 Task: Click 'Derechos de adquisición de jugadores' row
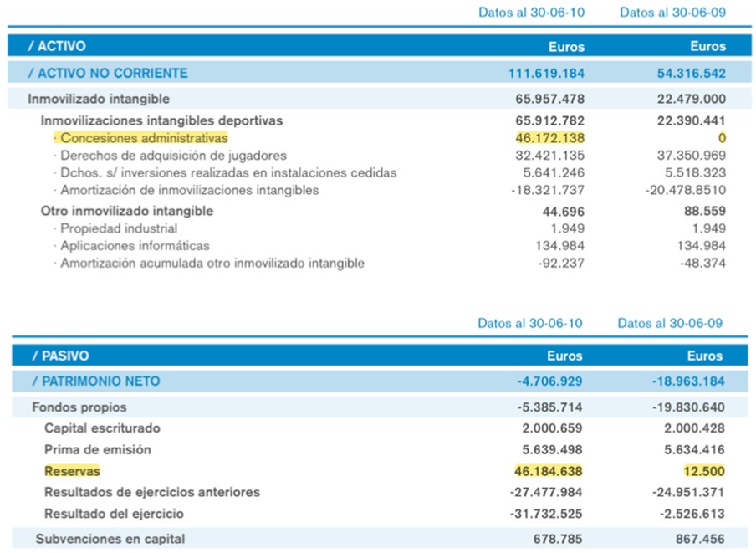click(x=173, y=156)
